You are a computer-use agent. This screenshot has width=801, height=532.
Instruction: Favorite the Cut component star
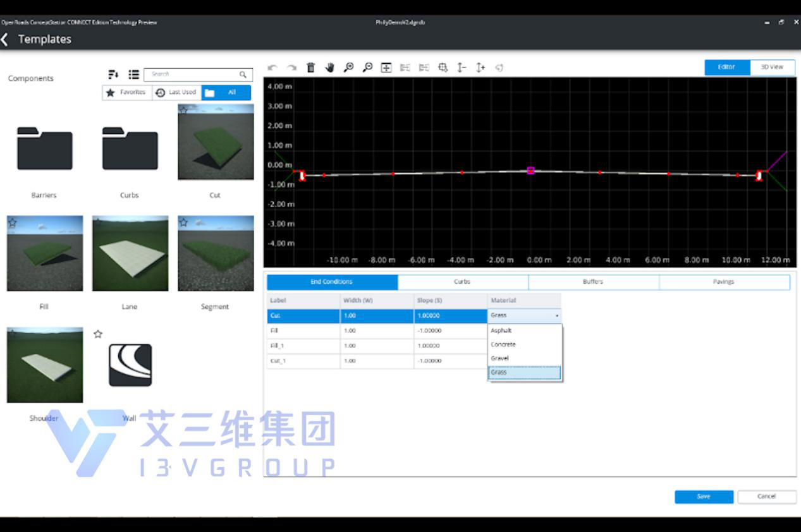[x=183, y=110]
